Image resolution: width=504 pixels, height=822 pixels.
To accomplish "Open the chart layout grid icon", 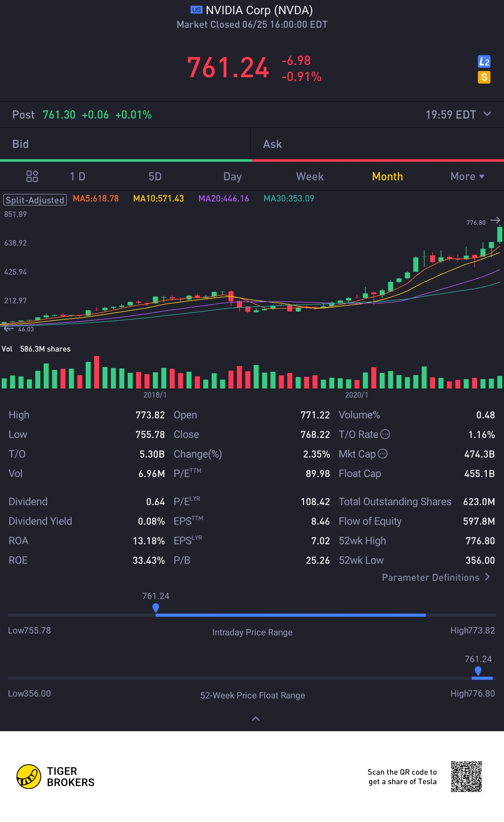I will [x=32, y=176].
